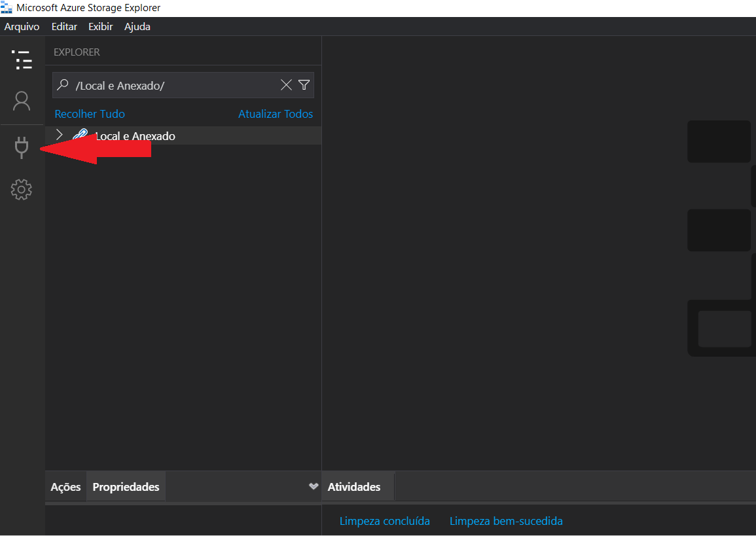
Task: Select the Atividades tab
Action: 353,487
